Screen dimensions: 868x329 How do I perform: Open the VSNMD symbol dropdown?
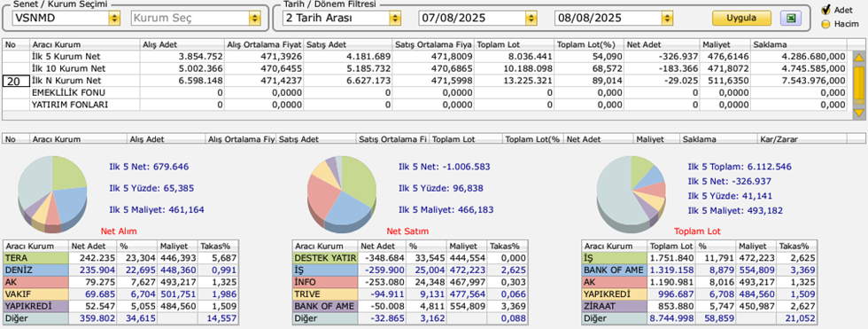pyautogui.click(x=114, y=19)
